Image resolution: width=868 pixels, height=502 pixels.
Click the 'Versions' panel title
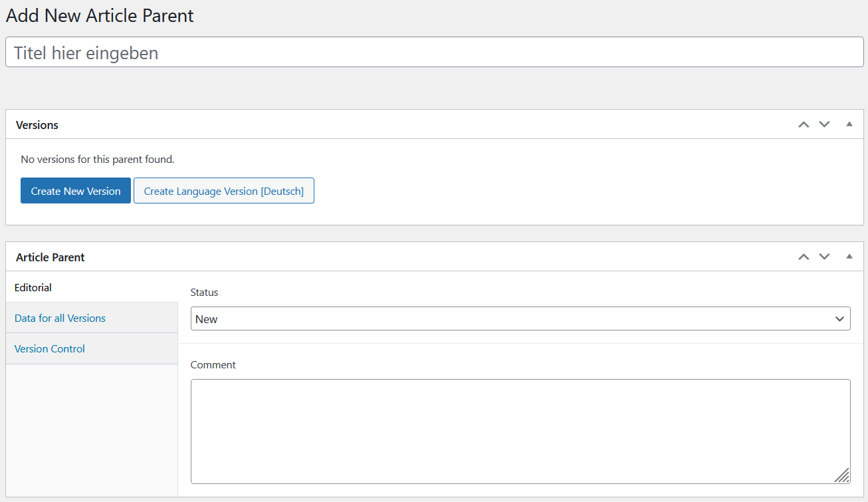(x=37, y=124)
